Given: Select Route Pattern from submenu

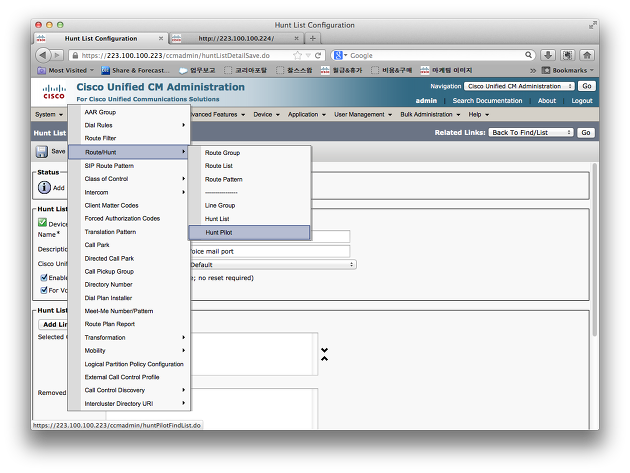Looking at the screenshot, I should point(249,179).
